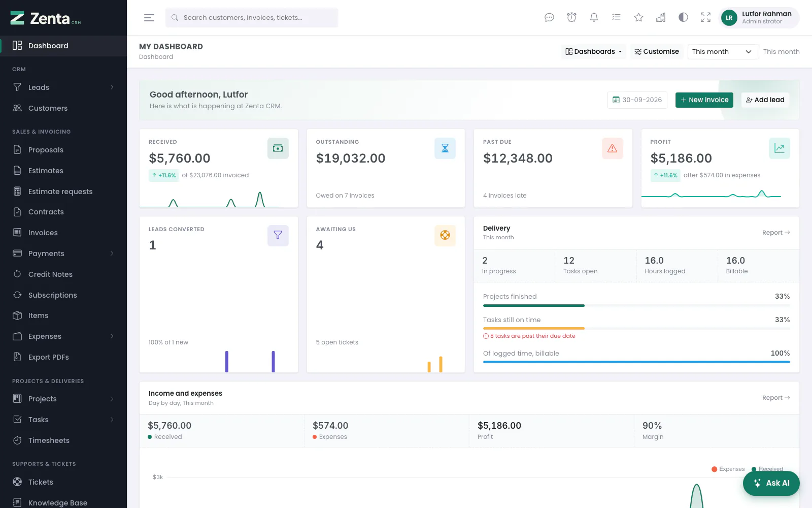
Task: Click the Add lead button
Action: [765, 100]
